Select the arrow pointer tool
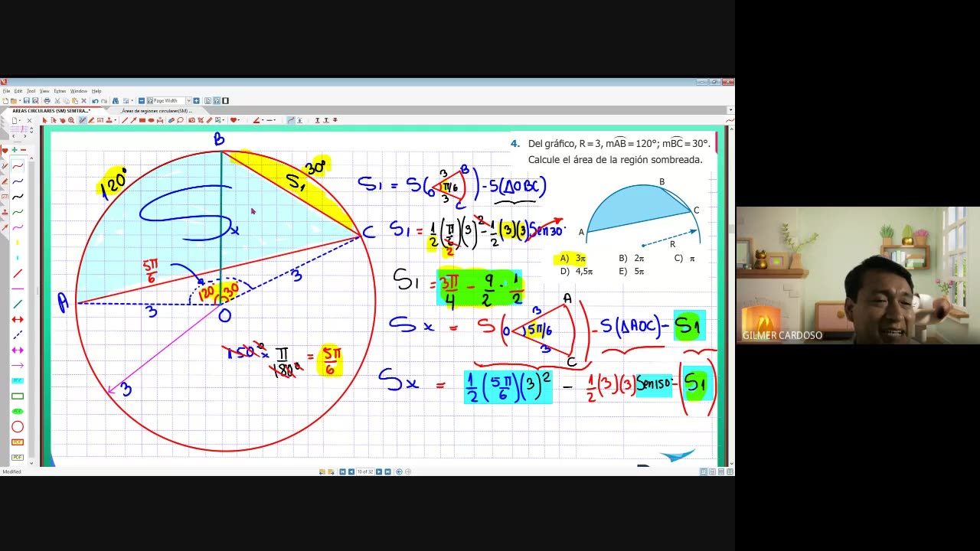Viewport: 980px width, 551px height. click(x=44, y=120)
